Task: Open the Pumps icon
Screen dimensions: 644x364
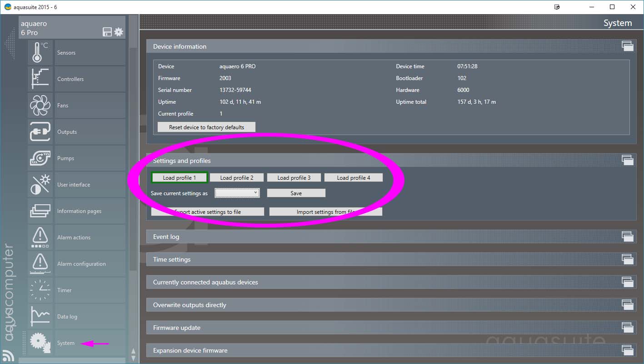Action: point(40,158)
